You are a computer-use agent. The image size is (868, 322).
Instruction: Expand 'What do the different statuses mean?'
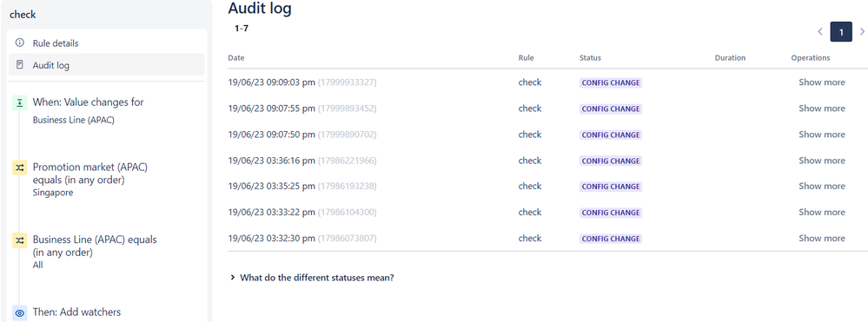click(x=312, y=278)
